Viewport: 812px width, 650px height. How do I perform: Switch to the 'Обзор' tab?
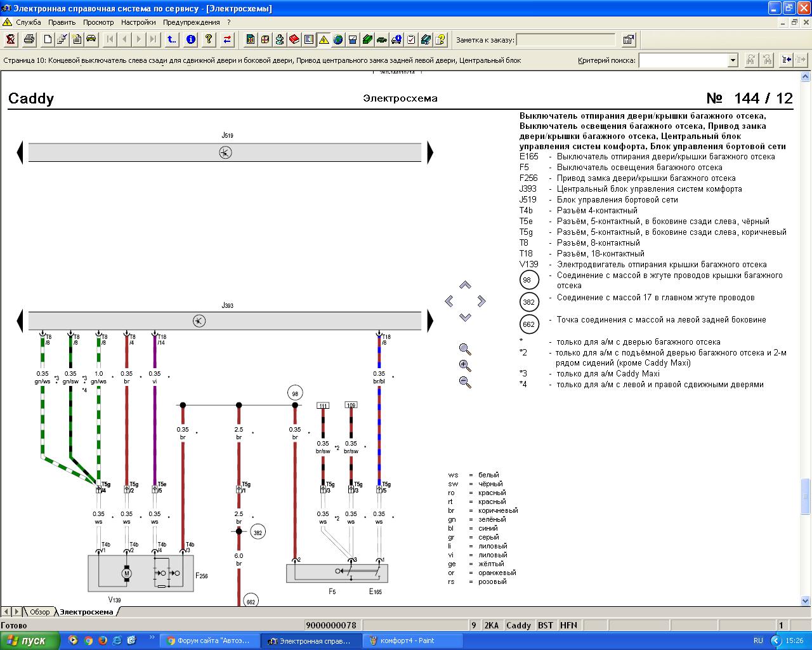(39, 612)
